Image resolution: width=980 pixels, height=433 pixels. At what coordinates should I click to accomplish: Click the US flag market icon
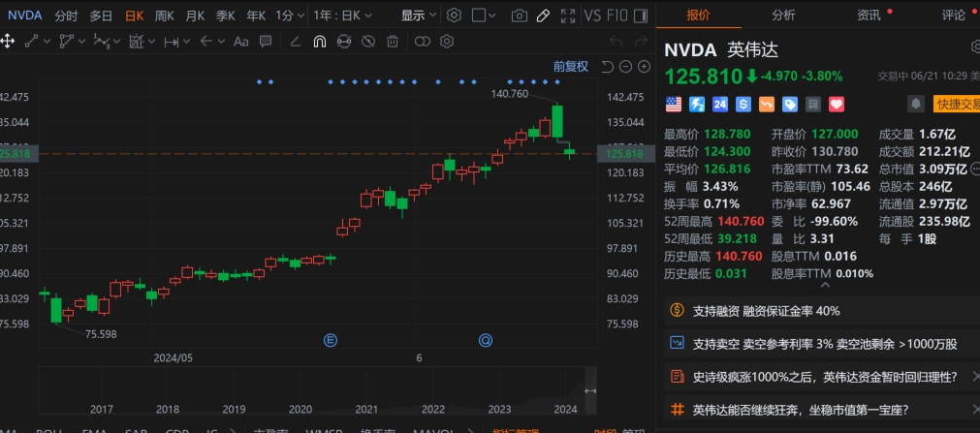[x=674, y=105]
